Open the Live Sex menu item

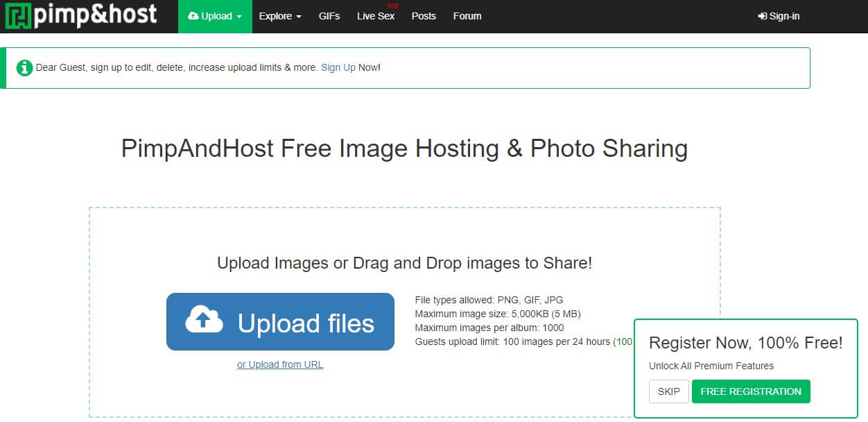tap(376, 16)
